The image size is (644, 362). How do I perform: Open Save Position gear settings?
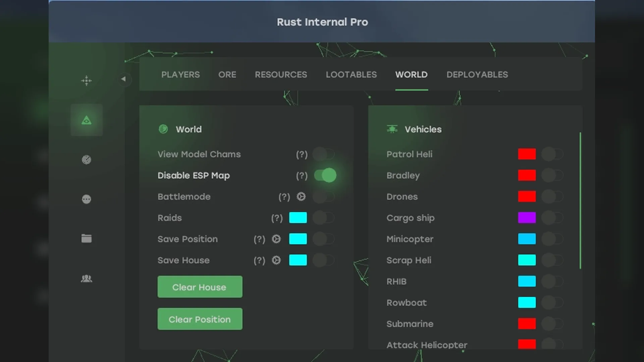[x=276, y=239]
